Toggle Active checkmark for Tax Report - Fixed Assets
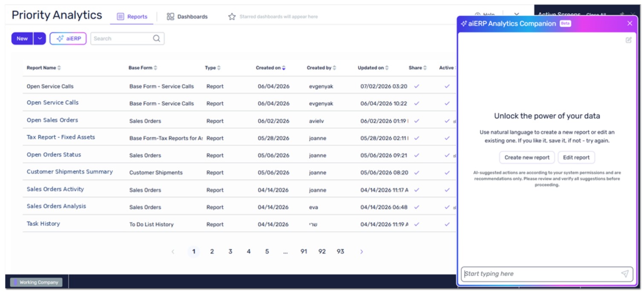 447,138
